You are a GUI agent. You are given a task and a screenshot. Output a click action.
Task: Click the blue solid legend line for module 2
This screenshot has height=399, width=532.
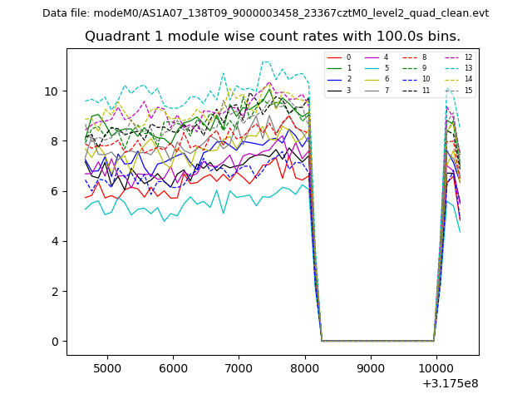(334, 79)
